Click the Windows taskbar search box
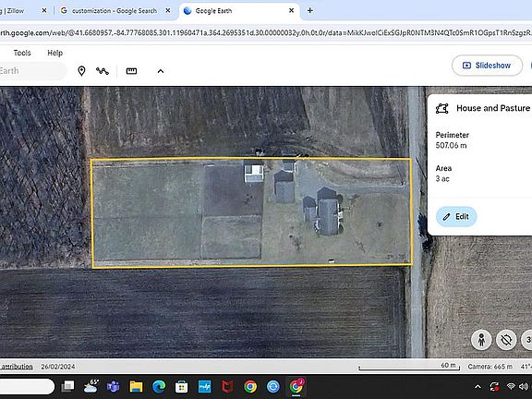The width and height of the screenshot is (532, 399). point(27,386)
